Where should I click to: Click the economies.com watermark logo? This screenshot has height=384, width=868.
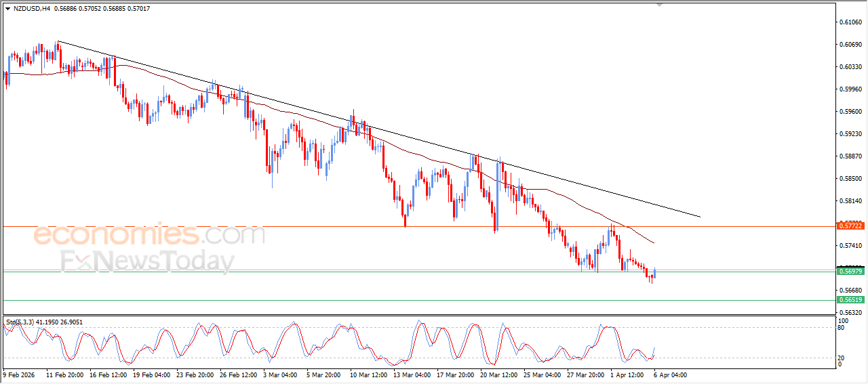pos(149,236)
